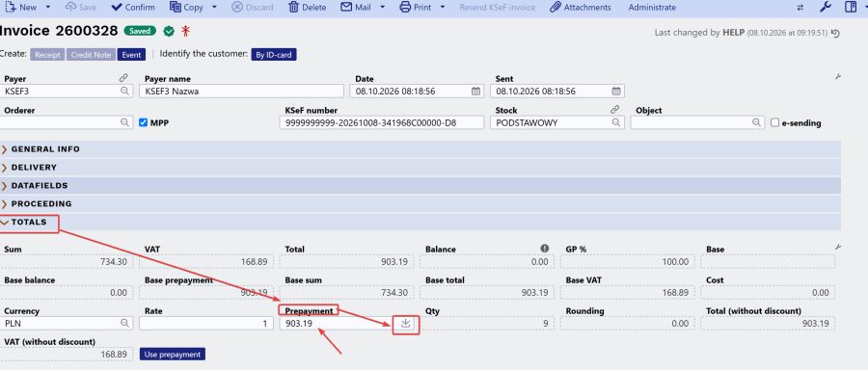The height and width of the screenshot is (370, 868).
Task: Open the calendar picker for Sent
Action: [x=616, y=92]
